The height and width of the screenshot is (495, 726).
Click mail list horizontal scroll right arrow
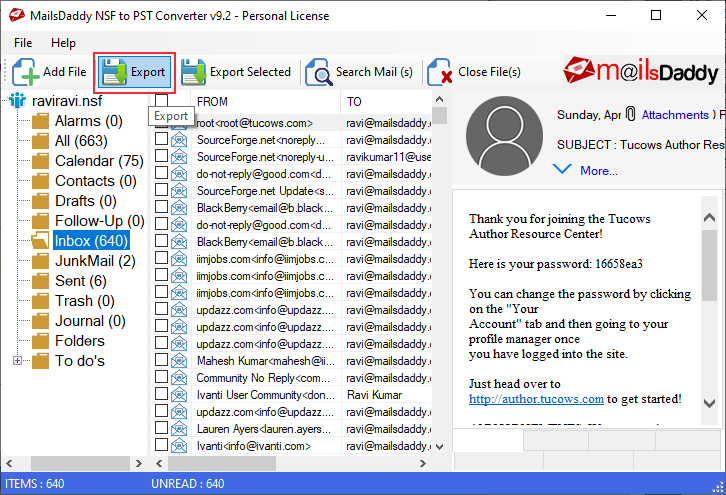pyautogui.click(x=422, y=464)
